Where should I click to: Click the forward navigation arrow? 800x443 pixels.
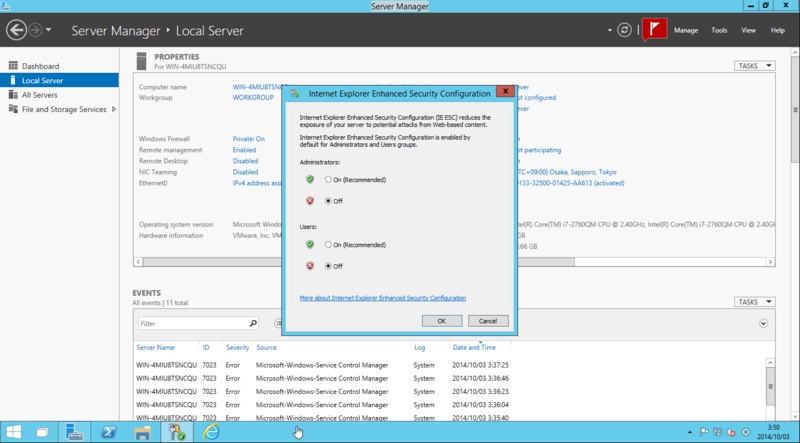[35, 30]
